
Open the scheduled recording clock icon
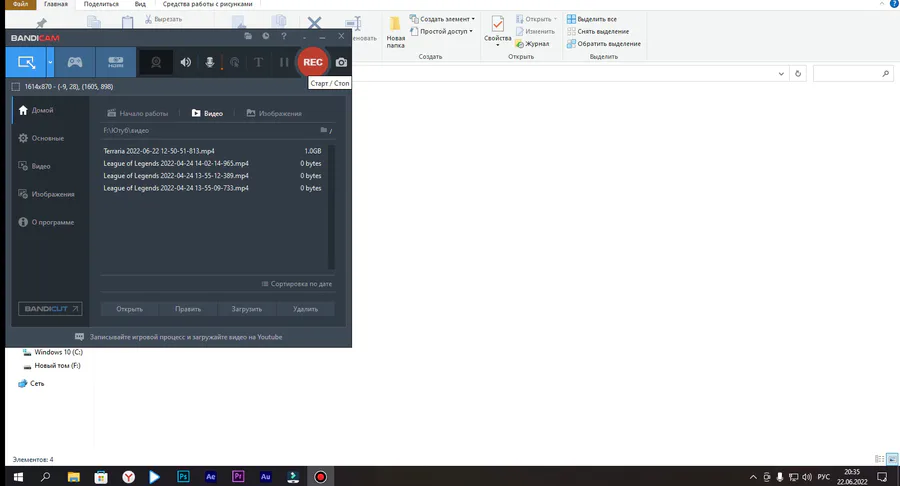pyautogui.click(x=266, y=36)
